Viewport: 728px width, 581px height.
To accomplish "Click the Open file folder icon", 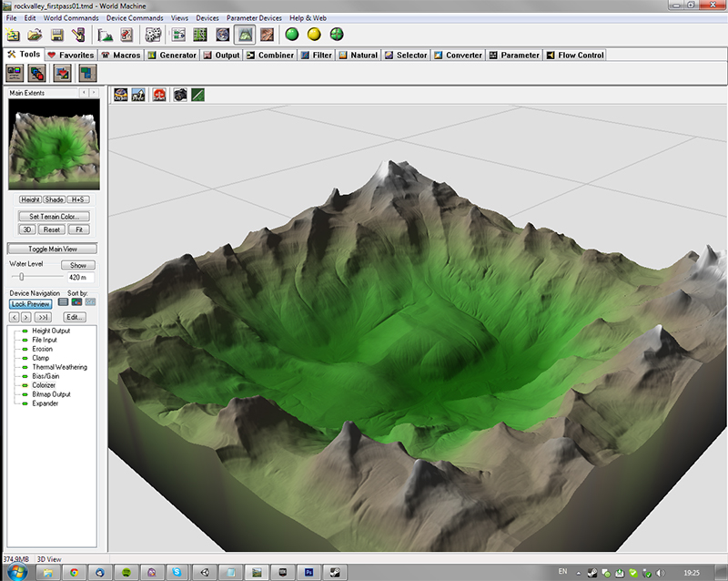I will click(35, 36).
